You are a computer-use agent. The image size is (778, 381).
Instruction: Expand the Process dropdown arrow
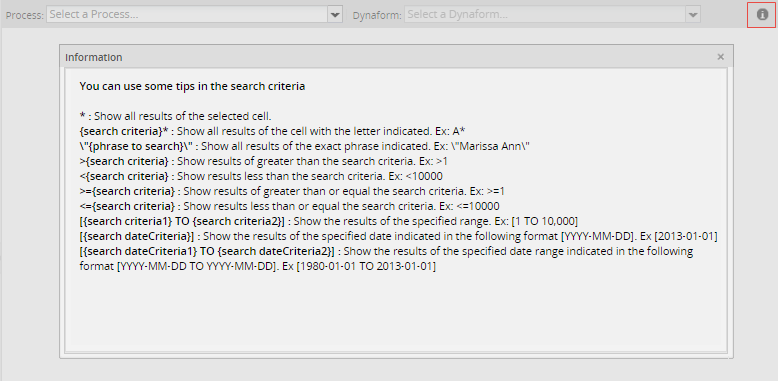tap(335, 14)
